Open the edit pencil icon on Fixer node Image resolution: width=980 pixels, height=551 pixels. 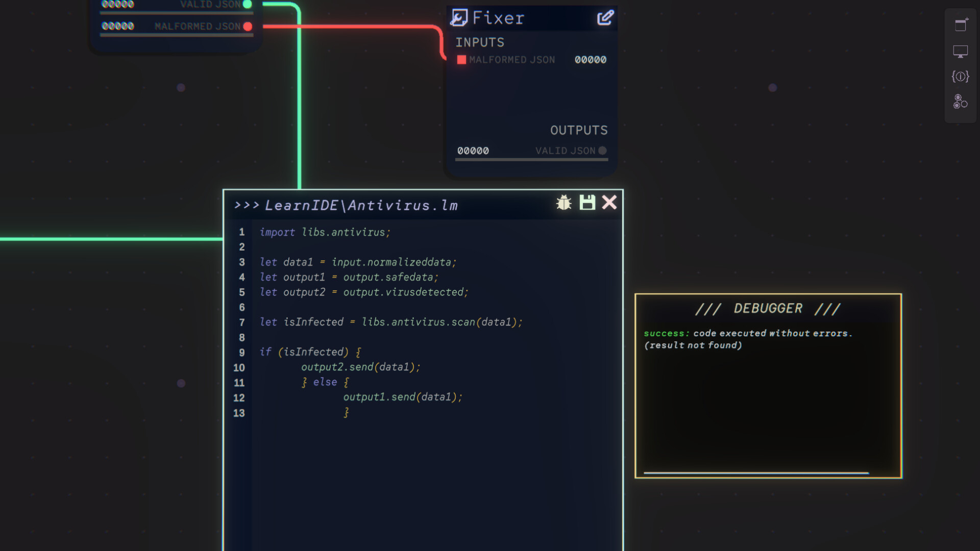pos(605,17)
